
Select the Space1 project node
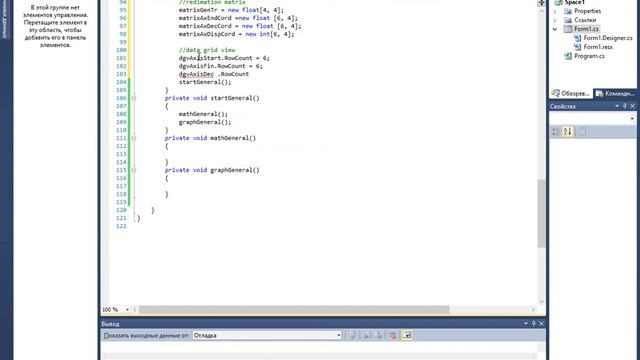pyautogui.click(x=575, y=2)
